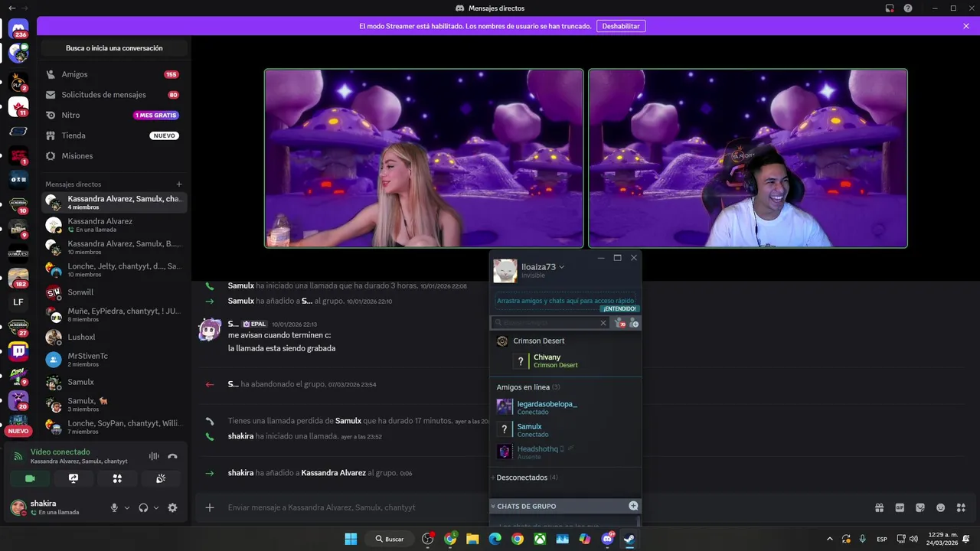
Task: Open Discord user settings gear
Action: pos(172,507)
